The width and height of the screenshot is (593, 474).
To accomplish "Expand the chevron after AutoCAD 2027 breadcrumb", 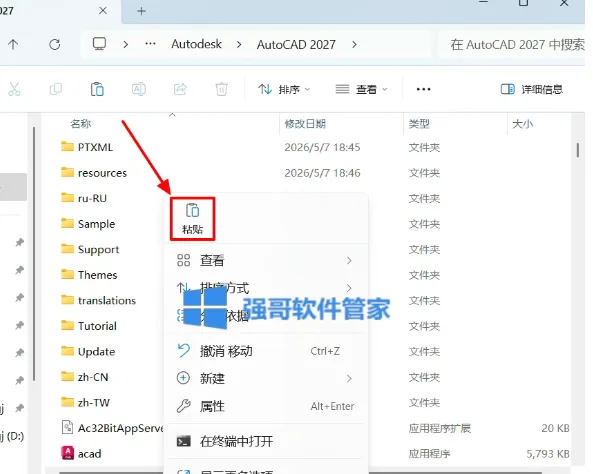I will click(354, 45).
